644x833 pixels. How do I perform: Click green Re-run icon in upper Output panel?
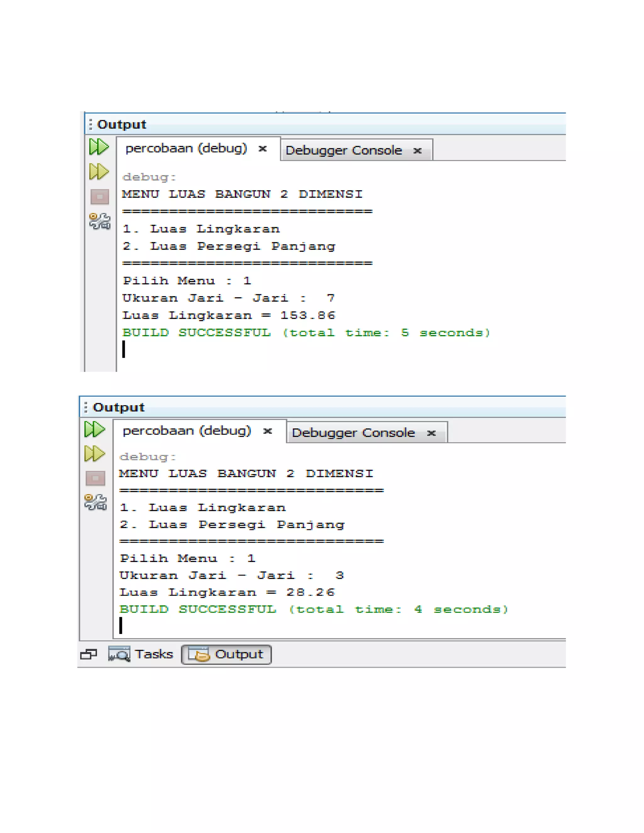tap(99, 147)
